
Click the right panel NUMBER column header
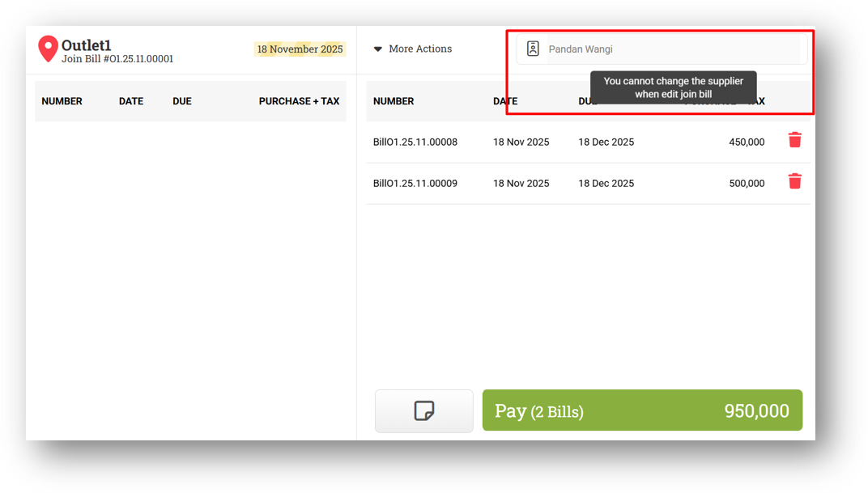[394, 101]
